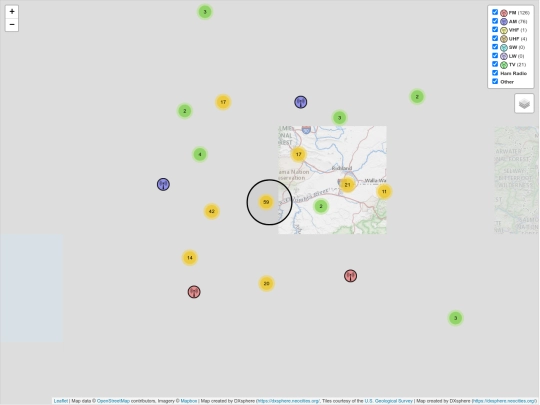
Task: Uncheck the FM stations checkbox
Action: (495, 12)
